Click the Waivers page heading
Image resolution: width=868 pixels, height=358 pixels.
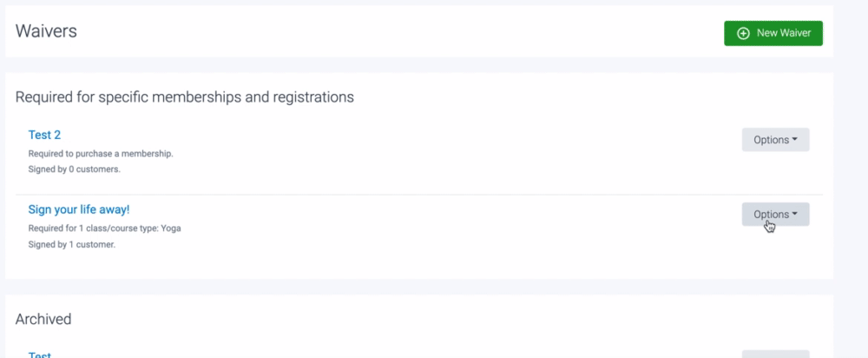[46, 31]
